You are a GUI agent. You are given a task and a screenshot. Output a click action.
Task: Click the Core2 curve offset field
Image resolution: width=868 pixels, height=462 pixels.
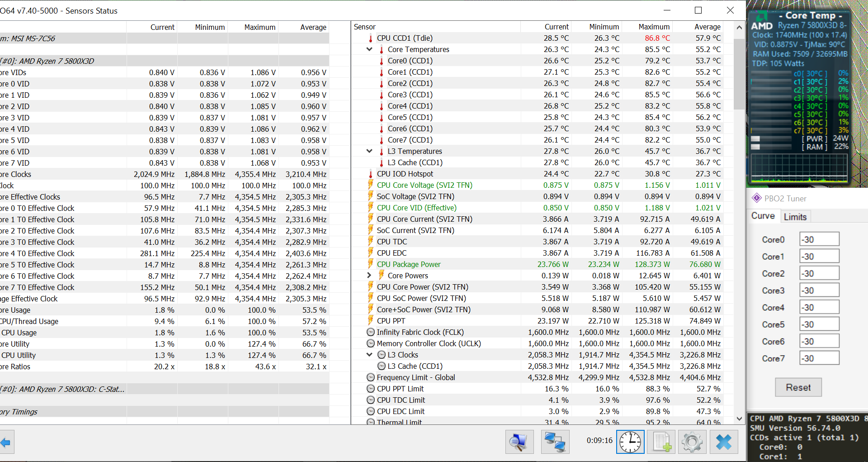[x=819, y=273]
